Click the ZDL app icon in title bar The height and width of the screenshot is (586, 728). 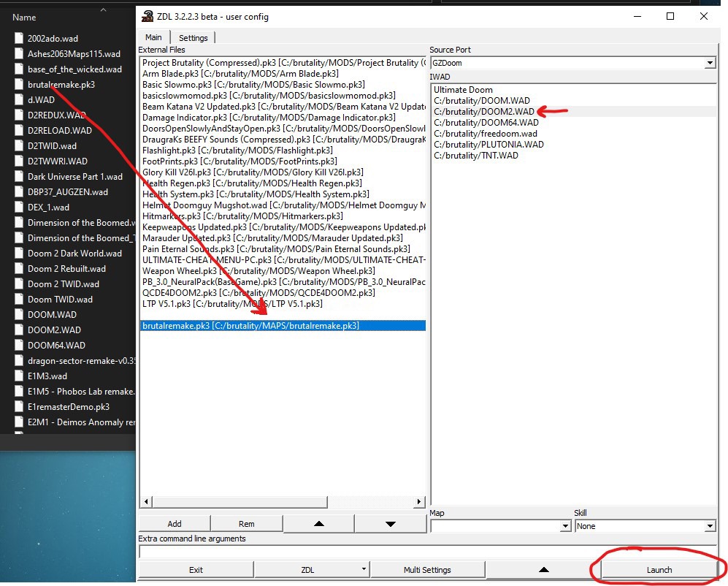[147, 16]
